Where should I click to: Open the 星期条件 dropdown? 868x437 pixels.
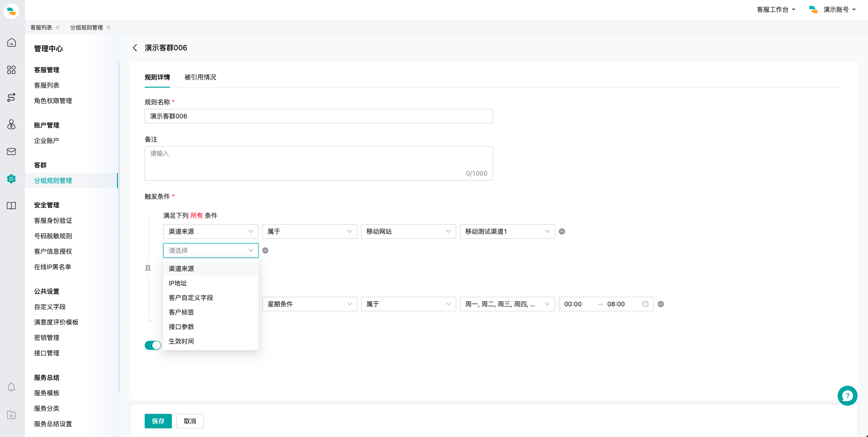point(310,304)
